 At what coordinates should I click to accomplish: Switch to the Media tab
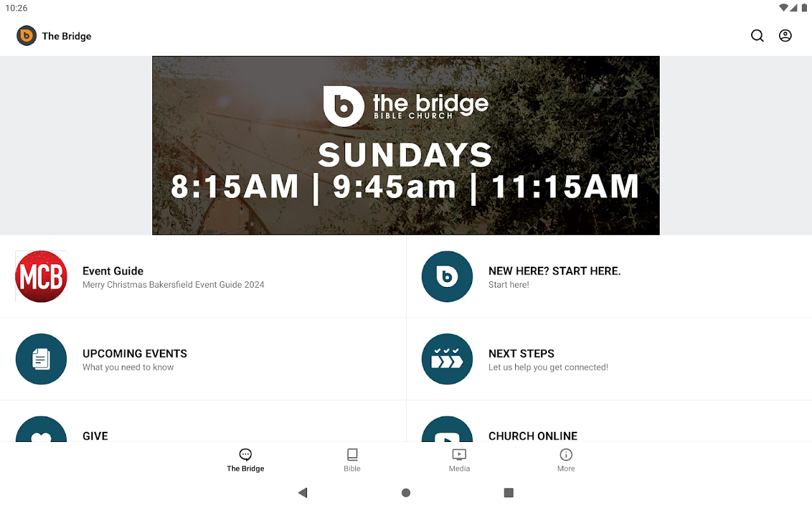coord(459,460)
